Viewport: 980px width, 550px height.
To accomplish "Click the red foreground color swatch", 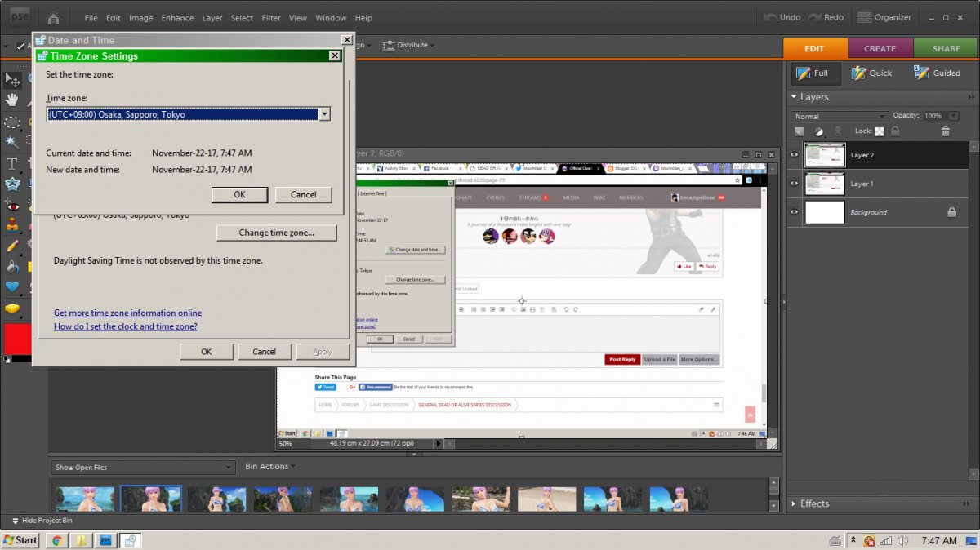I will (x=16, y=338).
